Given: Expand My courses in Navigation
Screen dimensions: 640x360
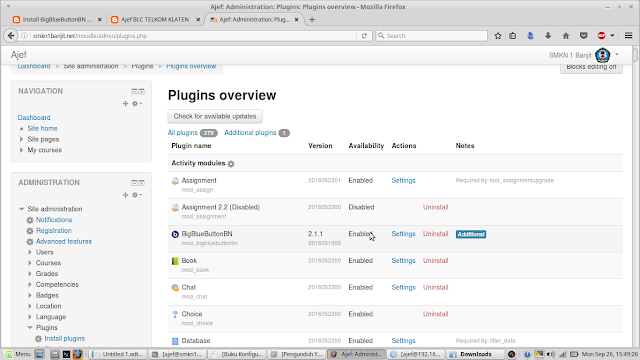Looking at the screenshot, I should click(21, 150).
